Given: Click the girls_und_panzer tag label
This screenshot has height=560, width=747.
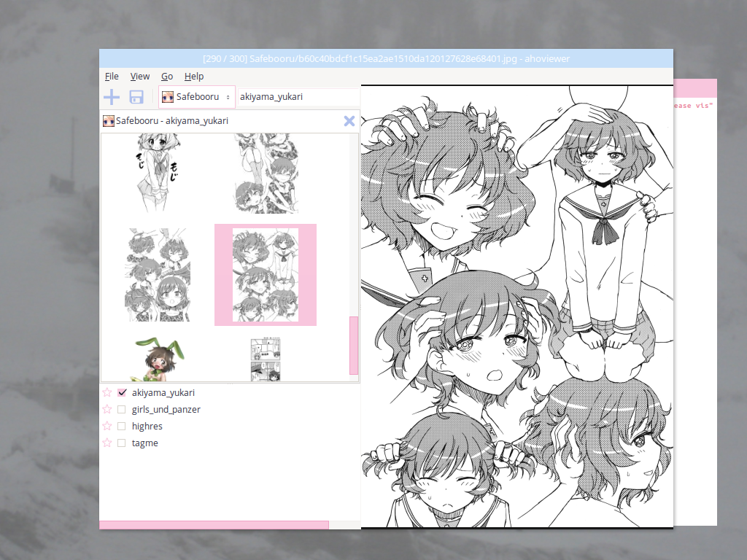Looking at the screenshot, I should [x=166, y=409].
